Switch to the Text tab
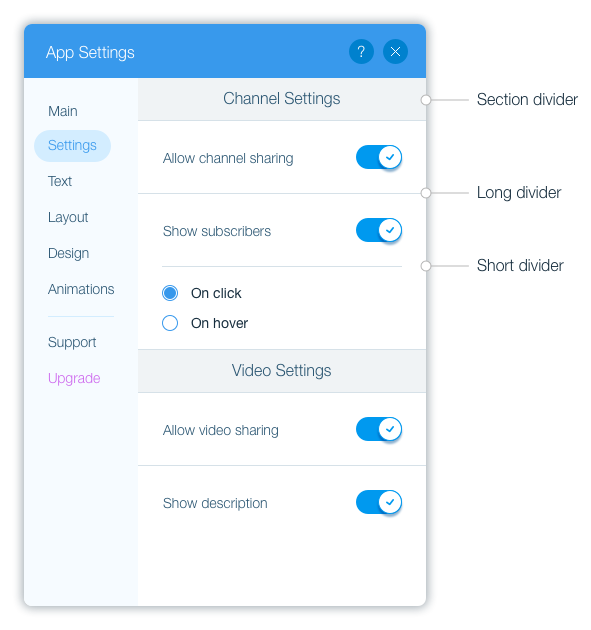 point(60,181)
